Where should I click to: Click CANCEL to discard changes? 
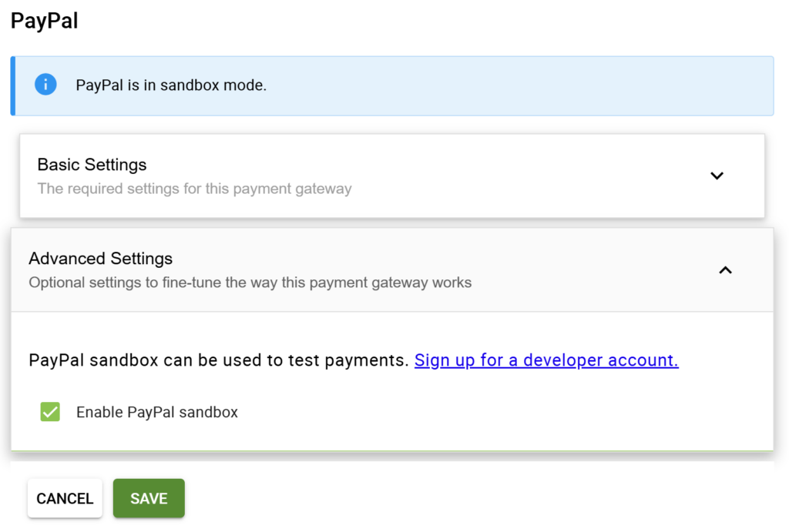click(65, 498)
